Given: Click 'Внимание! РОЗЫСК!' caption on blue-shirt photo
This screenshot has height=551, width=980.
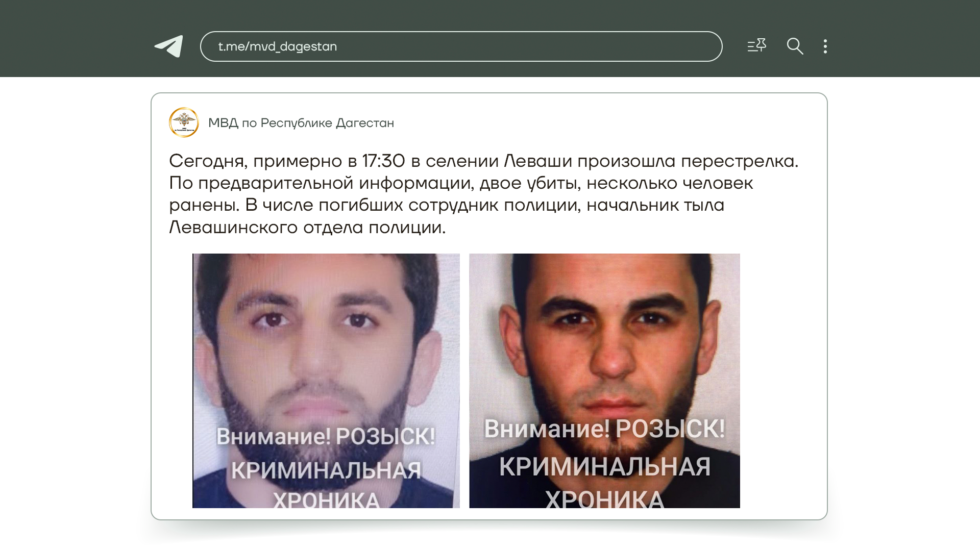Looking at the screenshot, I should (x=326, y=437).
